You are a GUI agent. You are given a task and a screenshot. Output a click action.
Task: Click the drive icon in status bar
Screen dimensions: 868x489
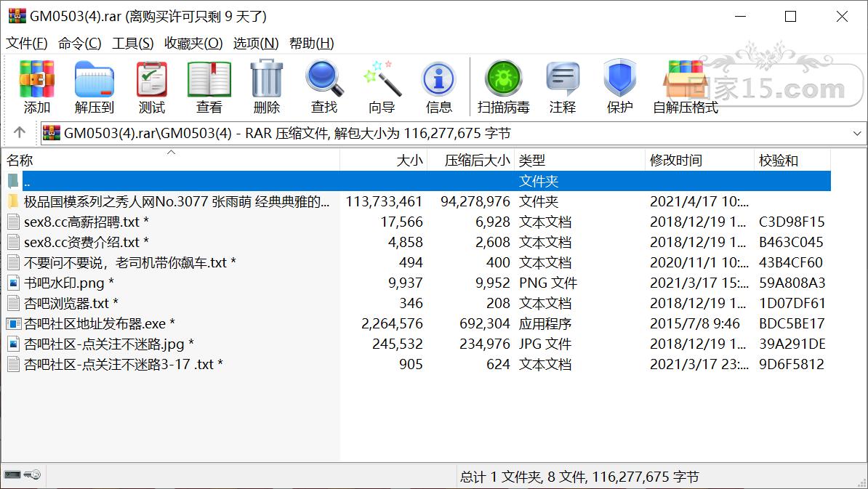pos(12,474)
